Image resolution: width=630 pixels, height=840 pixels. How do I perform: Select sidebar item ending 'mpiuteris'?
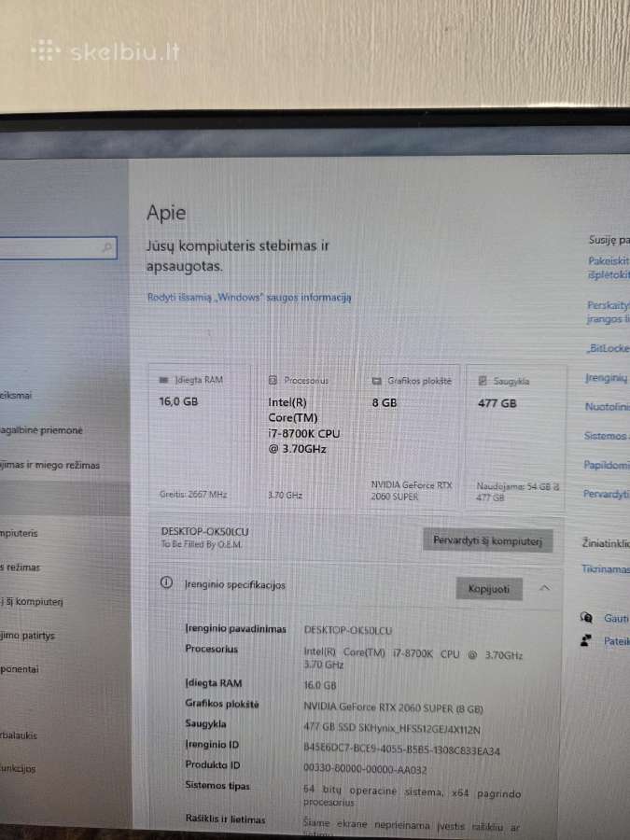point(19,533)
